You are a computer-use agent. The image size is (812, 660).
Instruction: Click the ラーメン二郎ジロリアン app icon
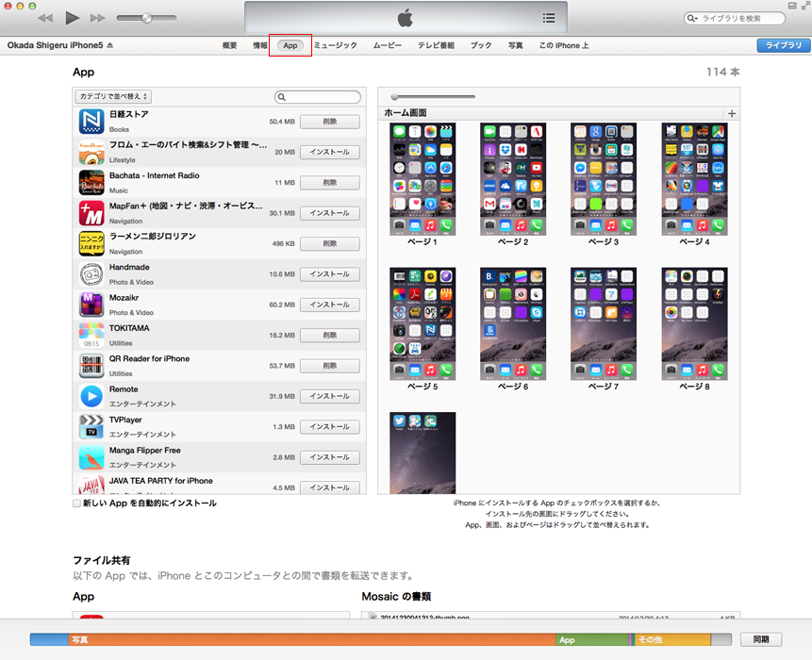tap(91, 244)
